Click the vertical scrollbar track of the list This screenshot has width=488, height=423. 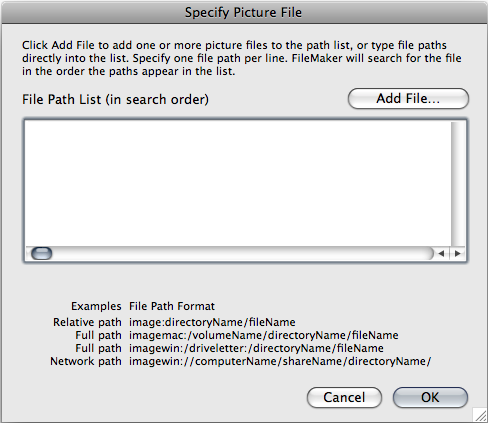pos(458,184)
